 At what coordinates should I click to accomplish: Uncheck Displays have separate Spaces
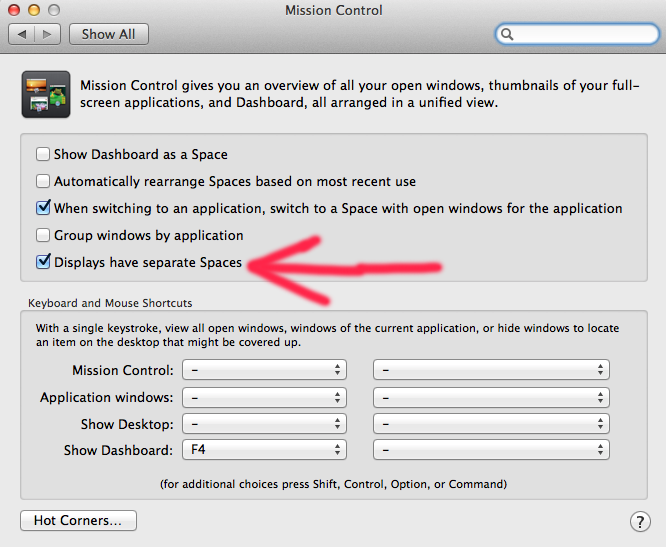click(43, 263)
